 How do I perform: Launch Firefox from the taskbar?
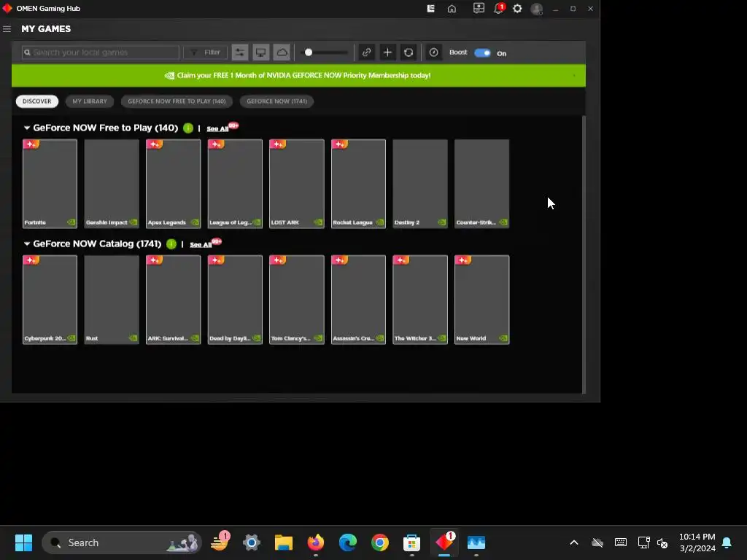[x=315, y=542]
